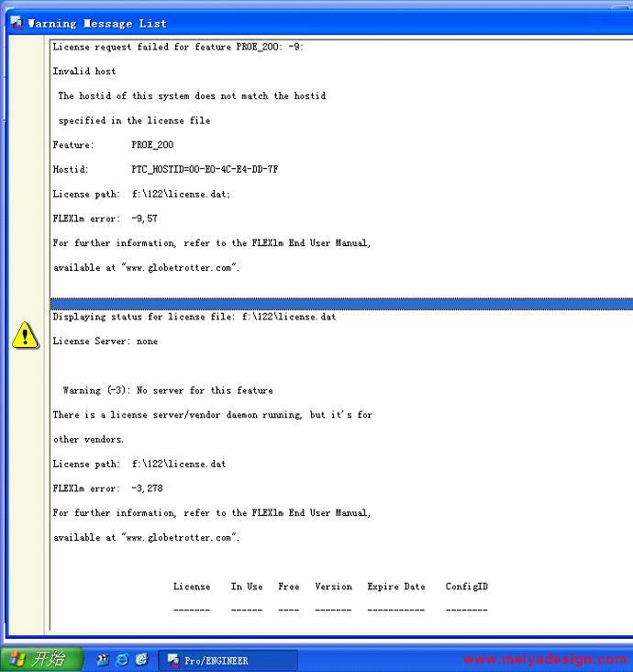Open the Windows Start button (开始)
Viewport: 633px width, 672px height.
pyautogui.click(x=40, y=659)
